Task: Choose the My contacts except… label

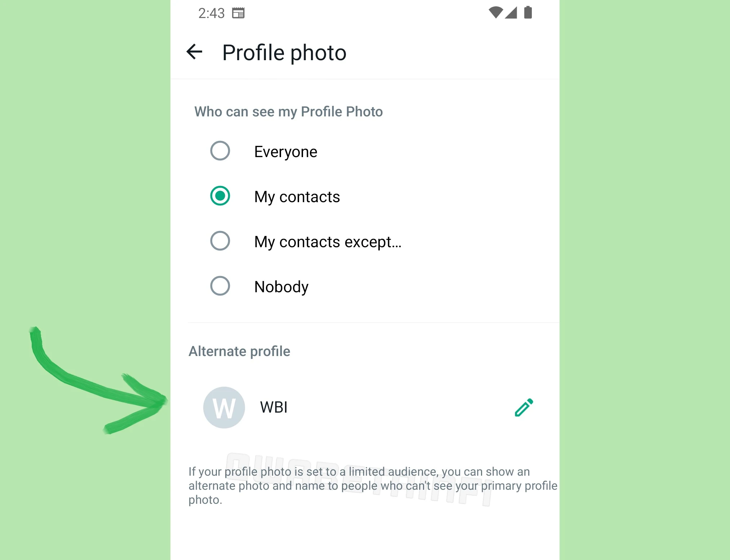Action: [328, 242]
